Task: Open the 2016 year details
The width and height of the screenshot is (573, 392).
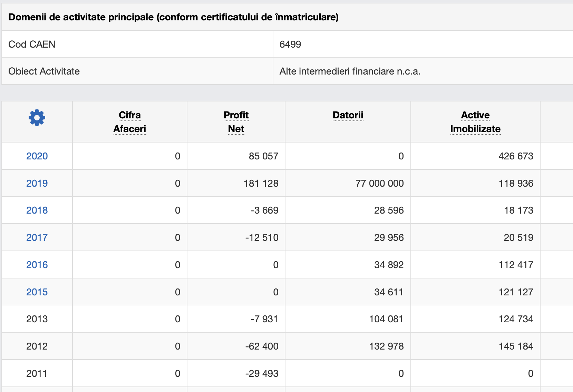Action: click(37, 265)
